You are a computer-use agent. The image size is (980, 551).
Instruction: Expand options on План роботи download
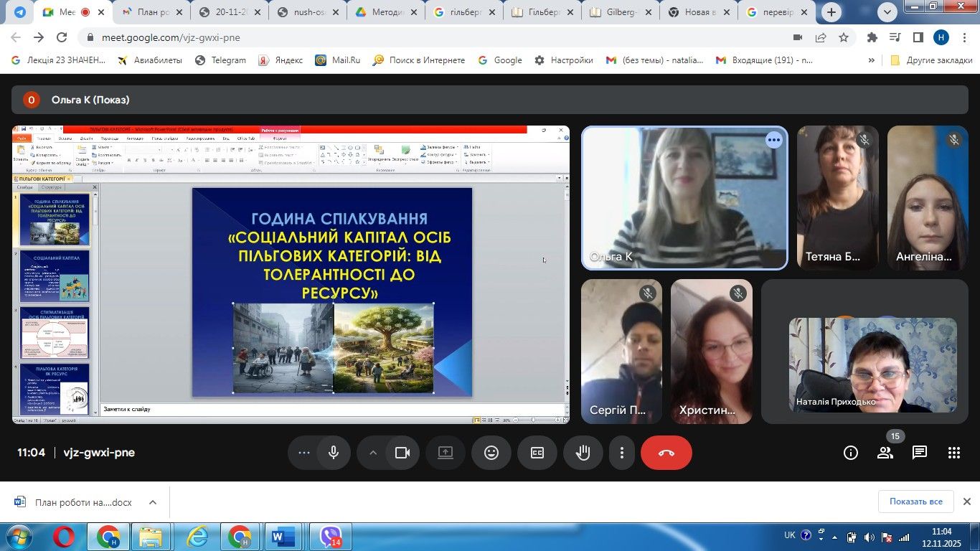pyautogui.click(x=153, y=502)
